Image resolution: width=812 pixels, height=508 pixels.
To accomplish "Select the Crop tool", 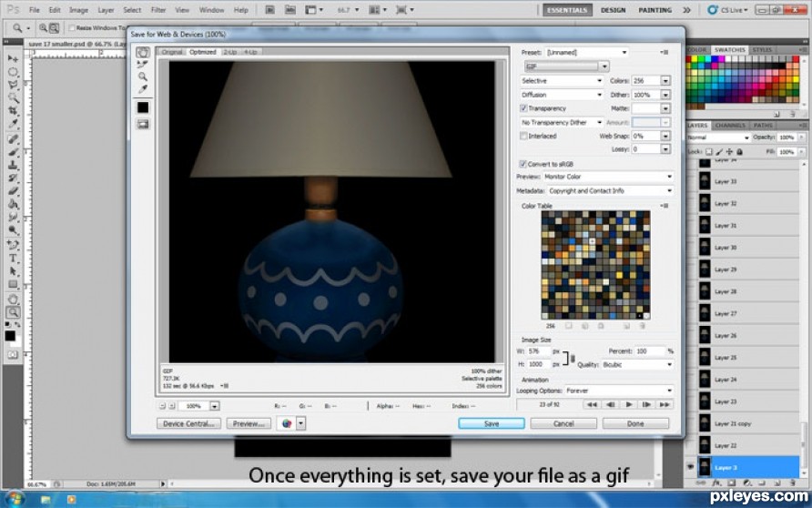I will pyautogui.click(x=13, y=111).
